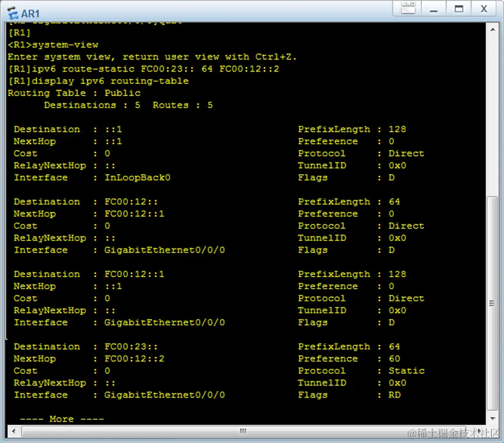Click flags value 'RD'
This screenshot has width=504, height=443.
(x=394, y=395)
